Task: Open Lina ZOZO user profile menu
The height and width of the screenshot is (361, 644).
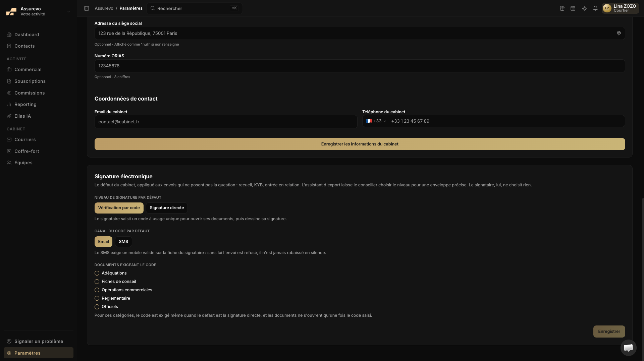Action: [621, 8]
